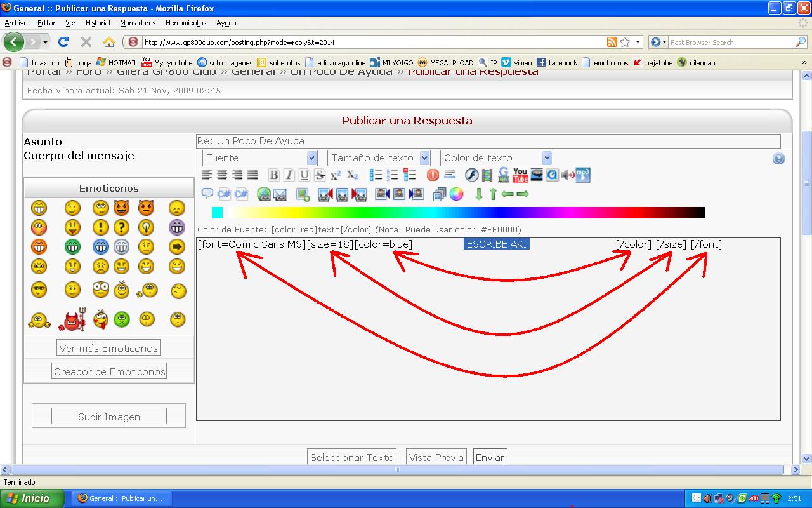Open the Color de texto dropdown
The height and width of the screenshot is (508, 812).
(x=496, y=158)
